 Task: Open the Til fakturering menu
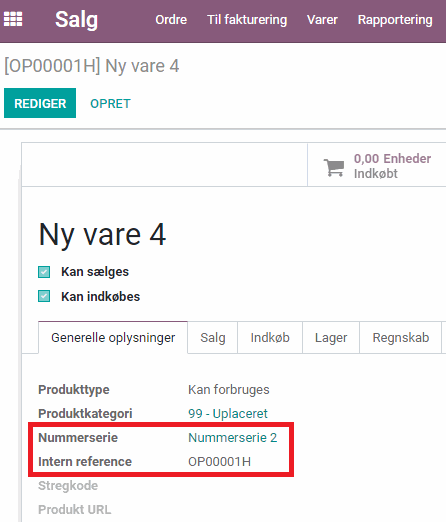247,20
